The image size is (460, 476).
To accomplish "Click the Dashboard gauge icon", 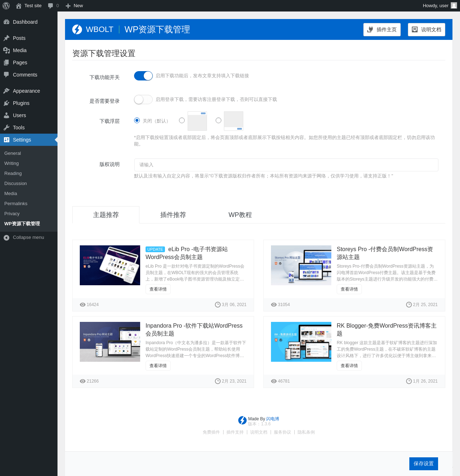I will [6, 22].
